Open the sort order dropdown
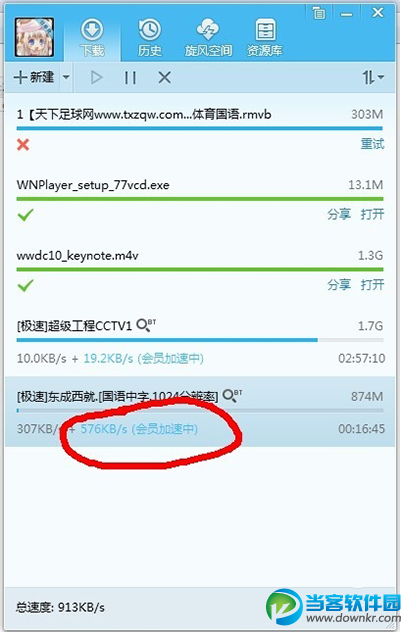 point(373,77)
